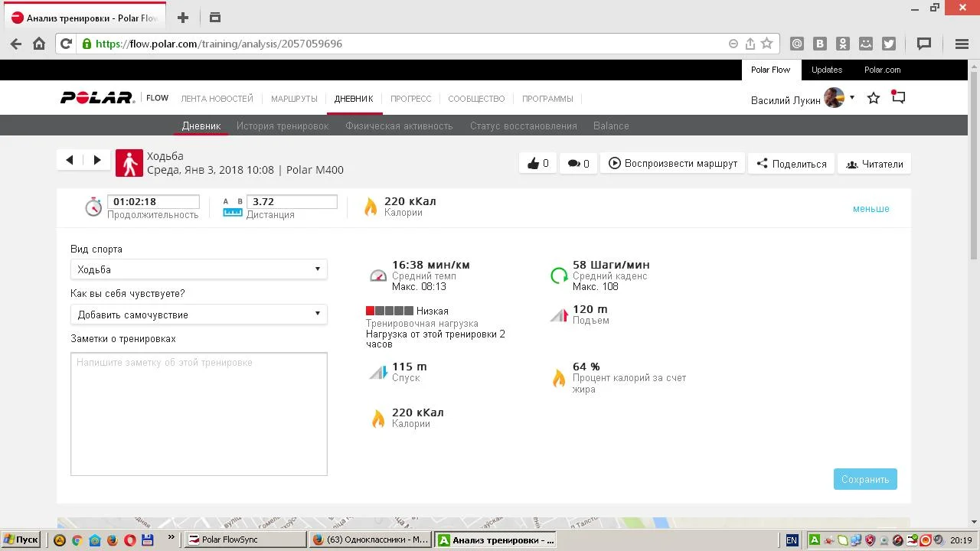Click the distance ruler icon
Screen dimensions: 980x551
(x=233, y=207)
